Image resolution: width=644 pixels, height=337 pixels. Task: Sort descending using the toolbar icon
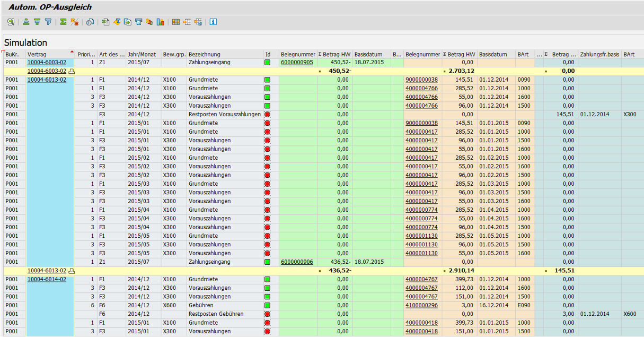pyautogui.click(x=37, y=22)
